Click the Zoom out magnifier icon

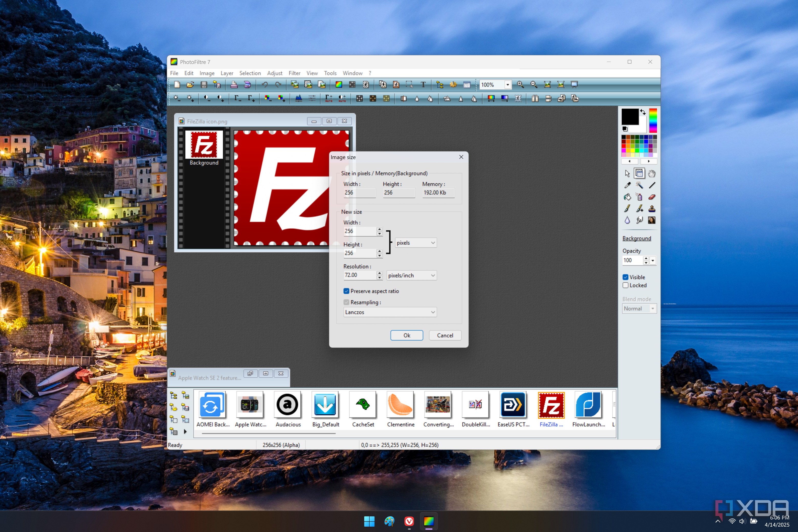click(x=534, y=84)
